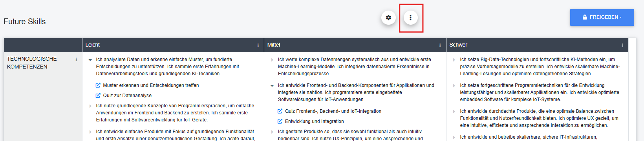Screen dimensions: 644x141
Task: Open 'Muster erkennen und Entscheidungen treffen' link
Action: (x=151, y=85)
